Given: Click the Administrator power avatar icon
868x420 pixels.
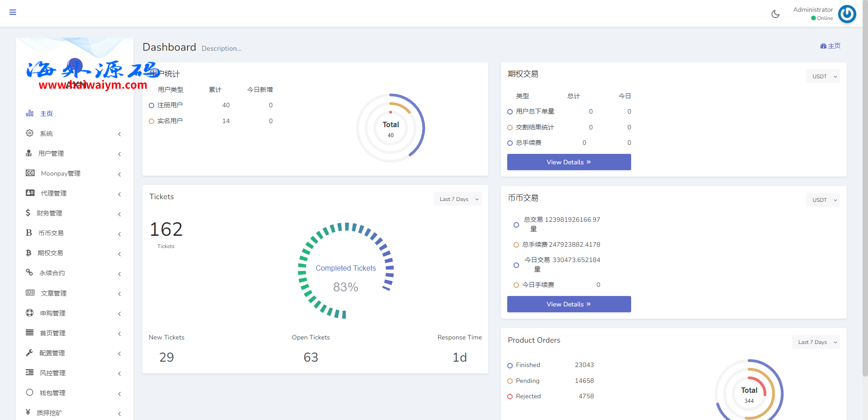Looking at the screenshot, I should (847, 14).
